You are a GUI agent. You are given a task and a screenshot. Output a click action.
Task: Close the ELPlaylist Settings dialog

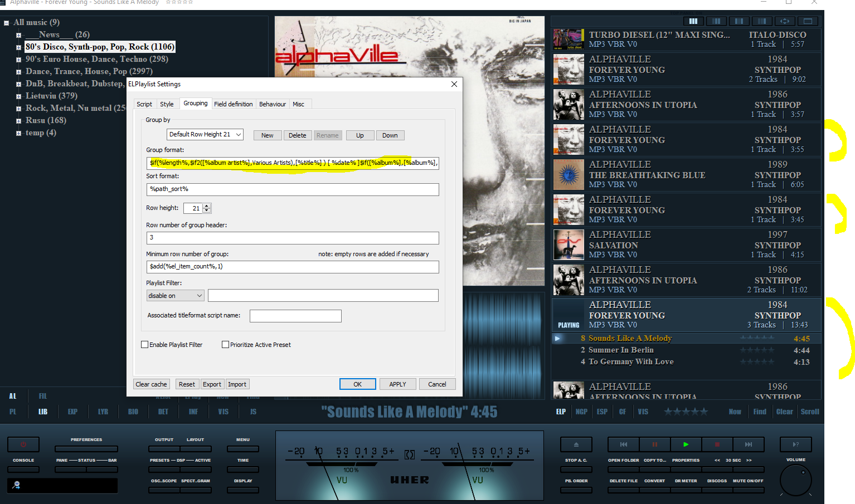(454, 84)
